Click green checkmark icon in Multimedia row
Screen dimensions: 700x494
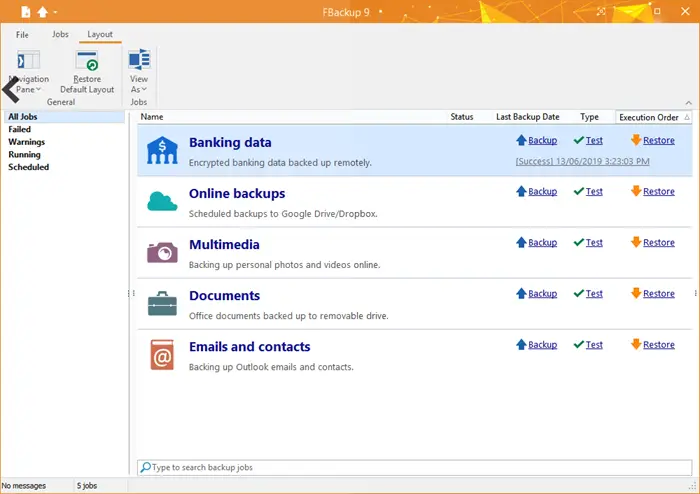point(579,242)
